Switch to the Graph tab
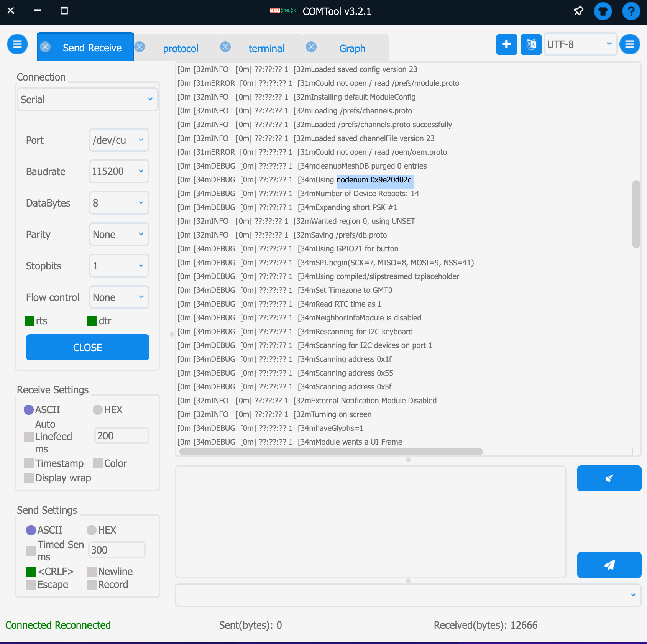Image resolution: width=647 pixels, height=644 pixels. pyautogui.click(x=352, y=49)
